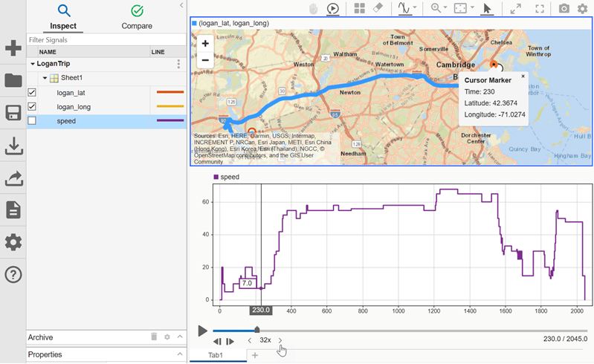Viewport: 594px width, 364px height.
Task: Click the zoom magnifier tool
Action: [x=436, y=8]
